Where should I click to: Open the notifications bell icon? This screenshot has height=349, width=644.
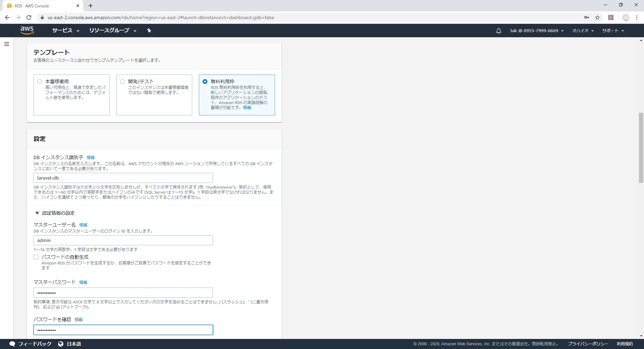pos(498,31)
